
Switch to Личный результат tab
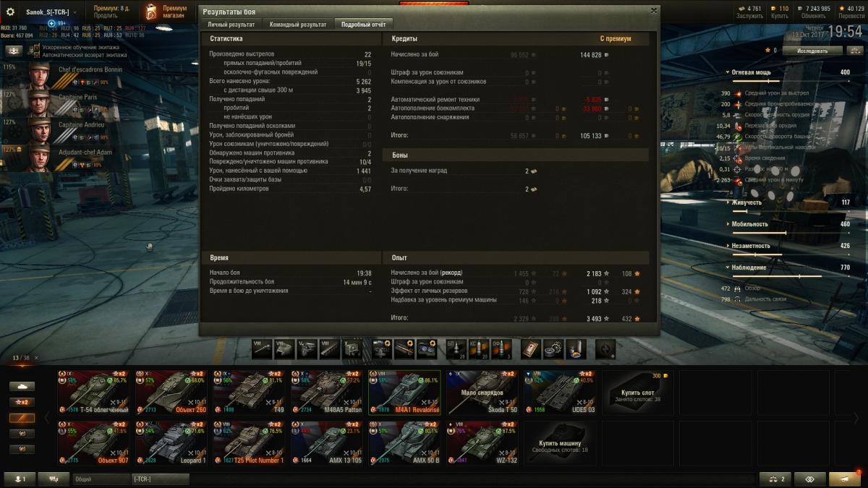point(231,24)
